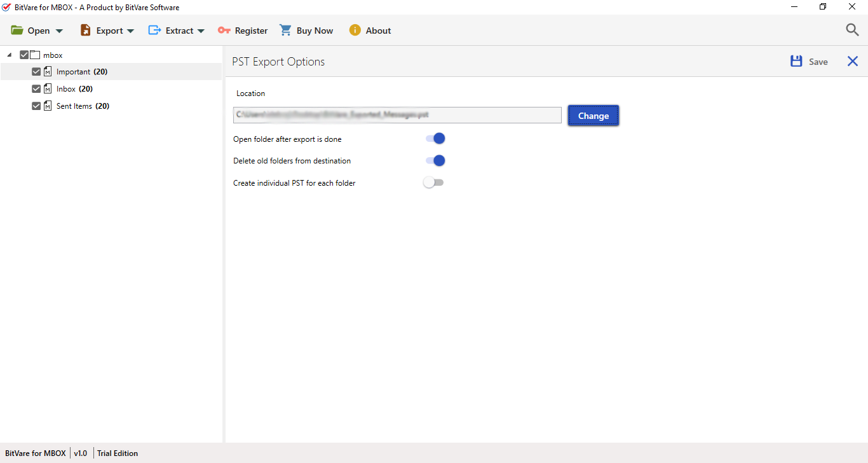
Task: Click the About menu item
Action: 370,31
